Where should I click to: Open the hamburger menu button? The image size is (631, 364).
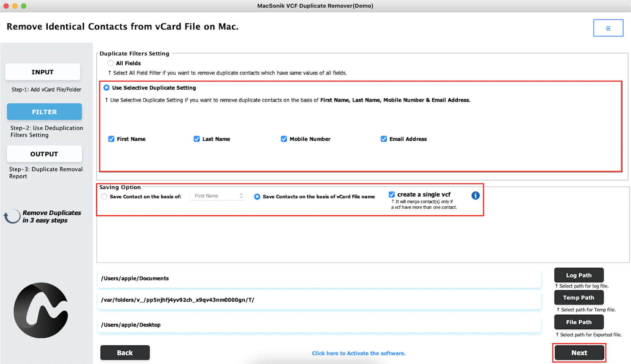[608, 28]
